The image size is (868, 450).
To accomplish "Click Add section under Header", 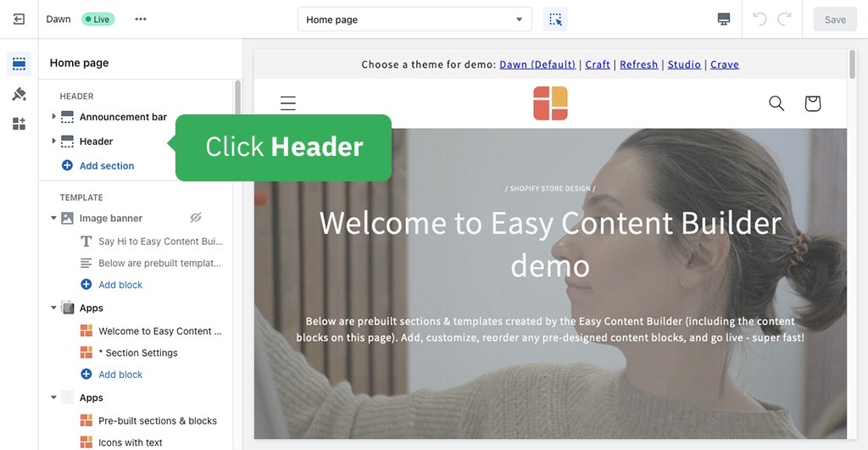I will point(106,166).
